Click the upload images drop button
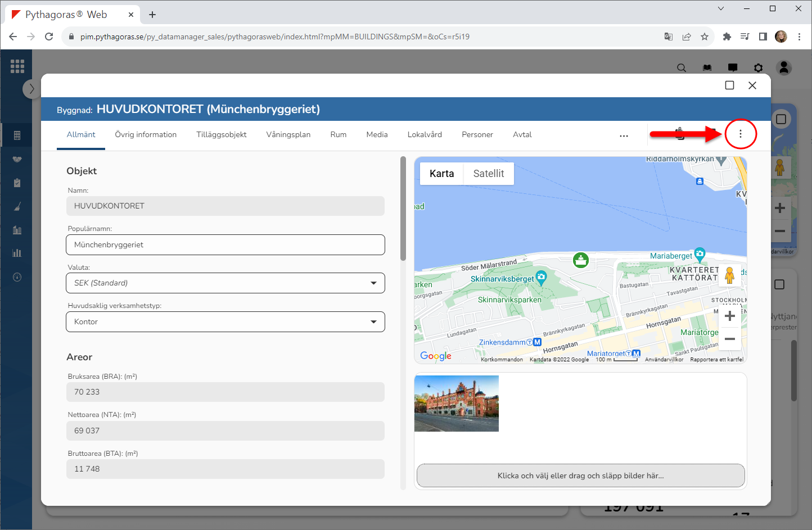Screen dimensions: 812x530 (580, 475)
